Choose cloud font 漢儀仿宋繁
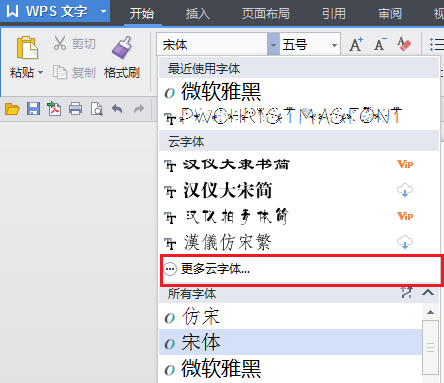 (x=299, y=242)
